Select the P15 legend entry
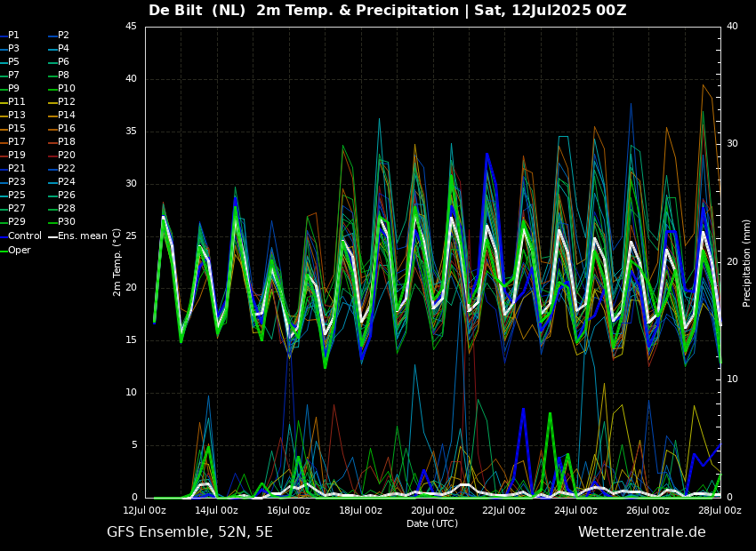756x551 pixels. [16, 129]
